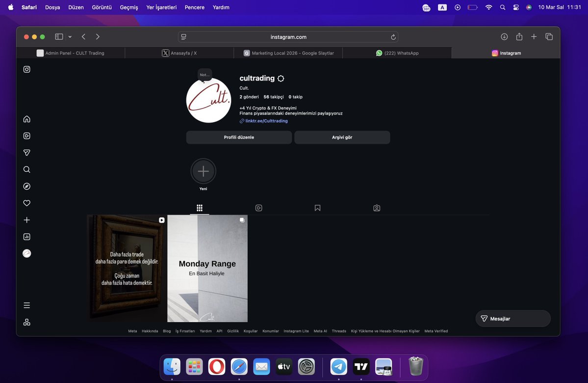588x383 pixels.
Task: Select the posts grid tab
Action: point(200,208)
